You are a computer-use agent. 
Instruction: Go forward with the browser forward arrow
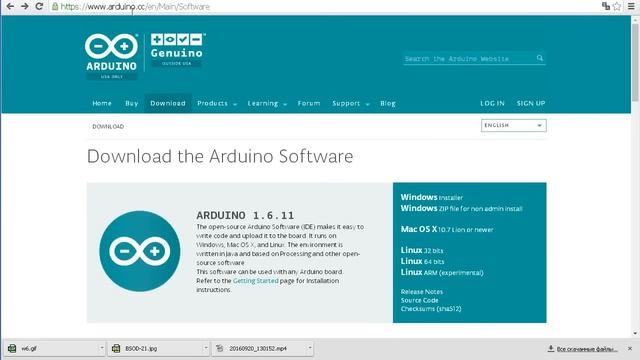[24, 7]
